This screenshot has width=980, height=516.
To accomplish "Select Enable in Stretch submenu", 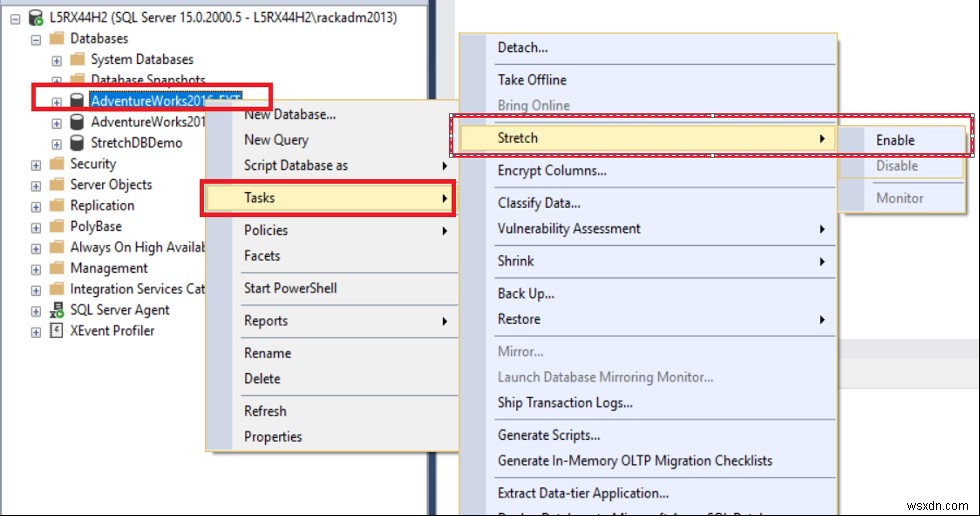I will [902, 141].
